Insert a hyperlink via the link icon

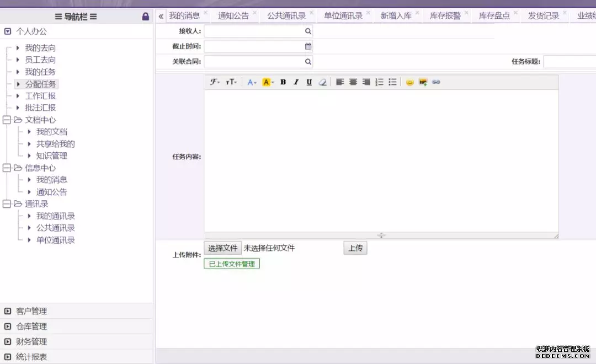436,82
